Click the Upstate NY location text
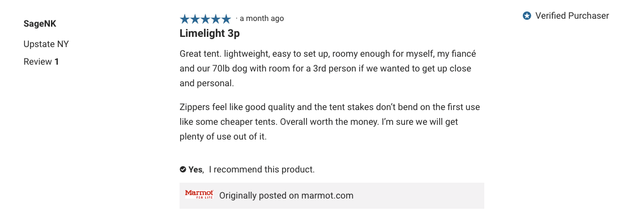The width and height of the screenshot is (644, 215). (x=46, y=44)
